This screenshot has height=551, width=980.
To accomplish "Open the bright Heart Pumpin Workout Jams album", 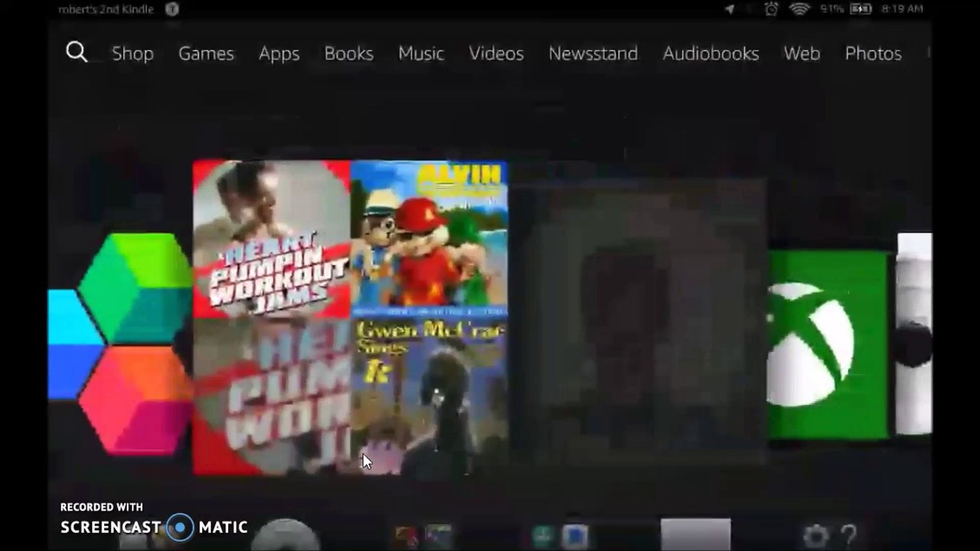I will [x=271, y=239].
